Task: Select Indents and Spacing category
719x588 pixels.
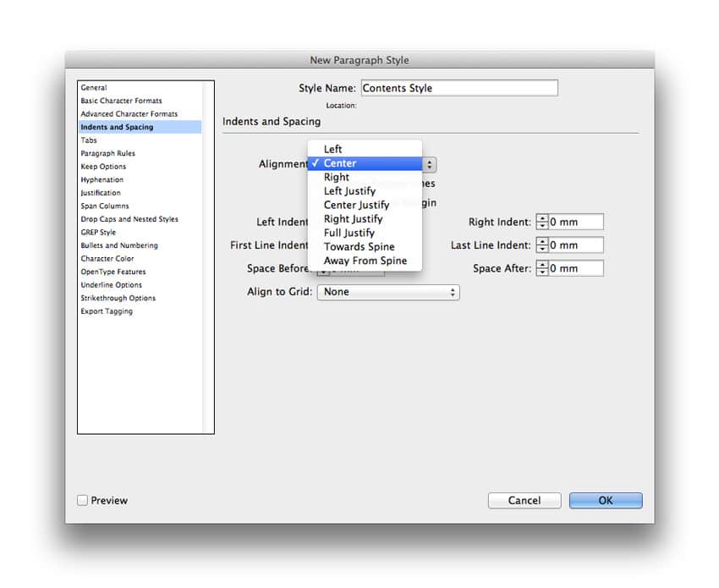Action: [140, 127]
